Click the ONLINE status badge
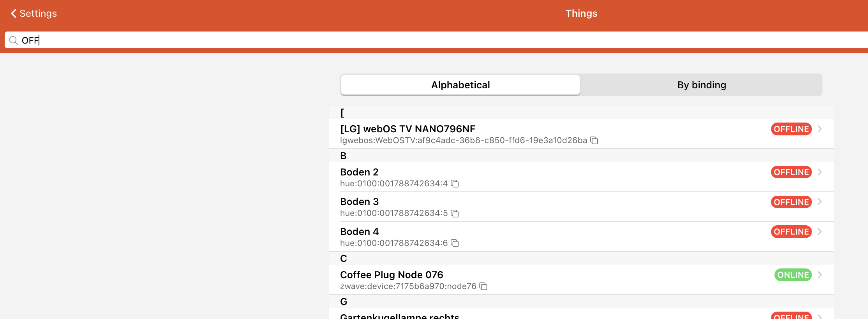 click(x=793, y=275)
